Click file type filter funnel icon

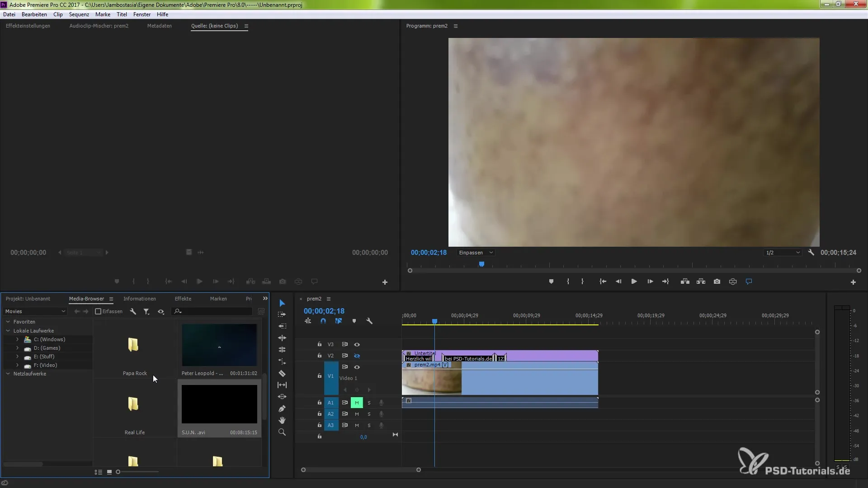146,311
